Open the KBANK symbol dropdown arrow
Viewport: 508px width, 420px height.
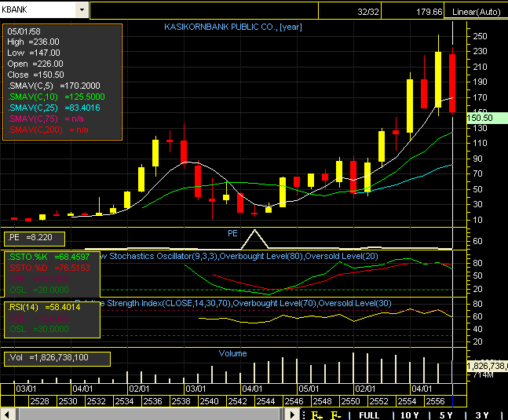82,9
